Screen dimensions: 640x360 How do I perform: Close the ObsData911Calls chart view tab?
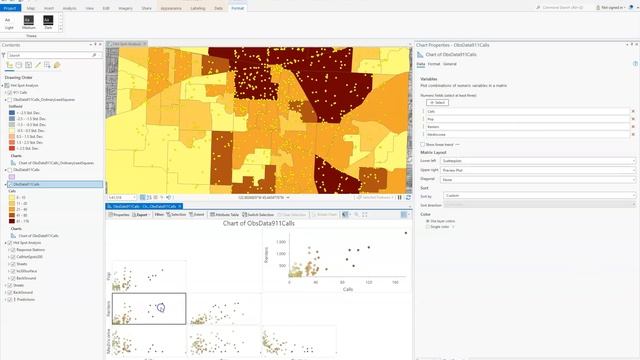click(x=180, y=206)
